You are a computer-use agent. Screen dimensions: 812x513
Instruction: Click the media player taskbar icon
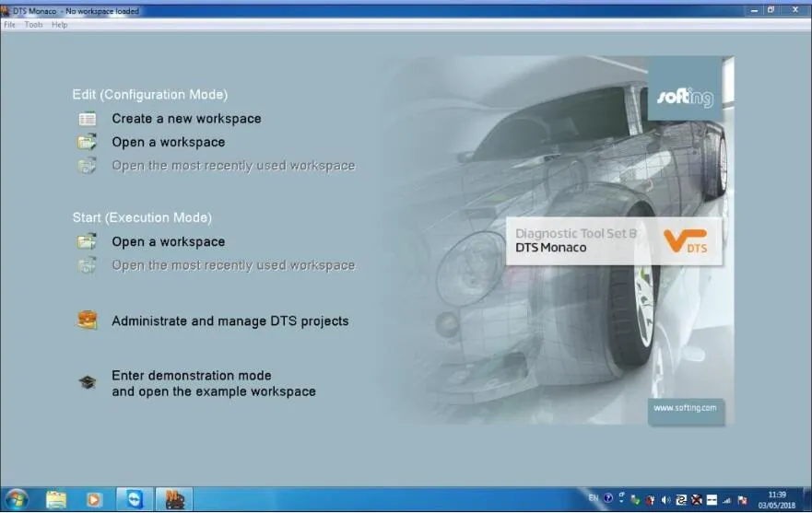pyautogui.click(x=94, y=499)
